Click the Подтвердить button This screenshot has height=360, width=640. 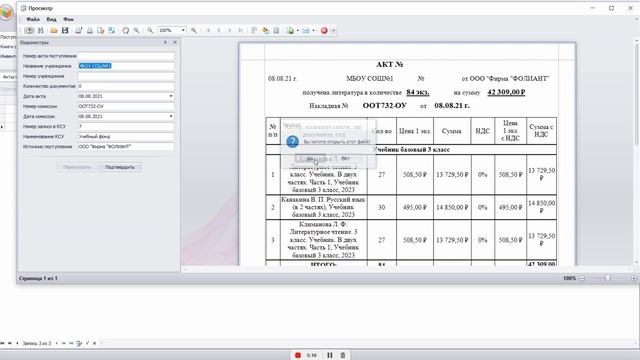click(120, 167)
